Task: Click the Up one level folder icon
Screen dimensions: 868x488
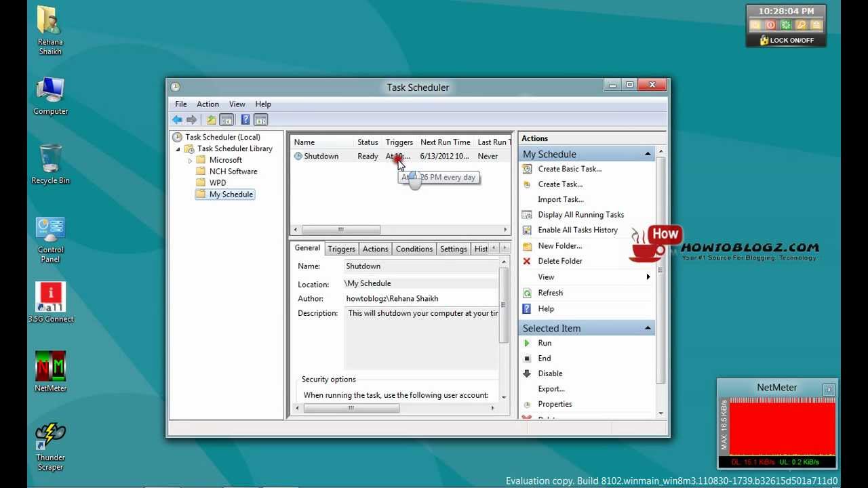Action: click(x=212, y=120)
